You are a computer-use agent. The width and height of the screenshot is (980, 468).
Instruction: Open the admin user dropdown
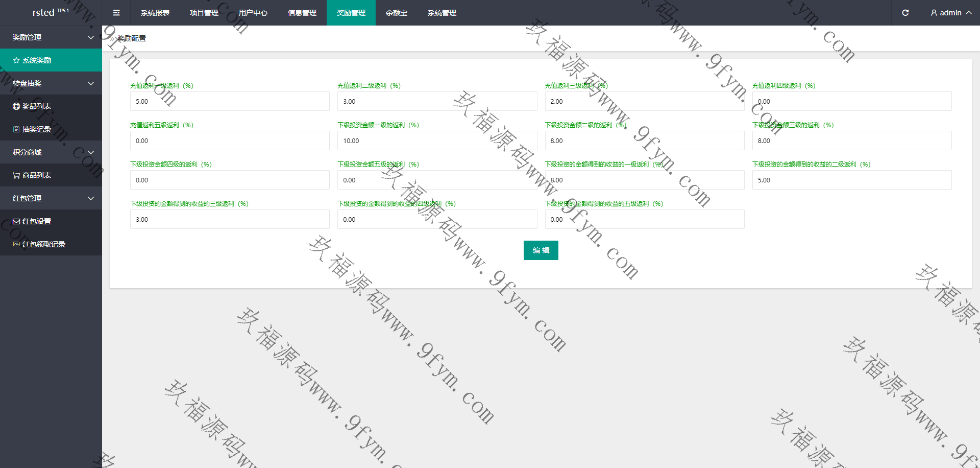coord(950,13)
